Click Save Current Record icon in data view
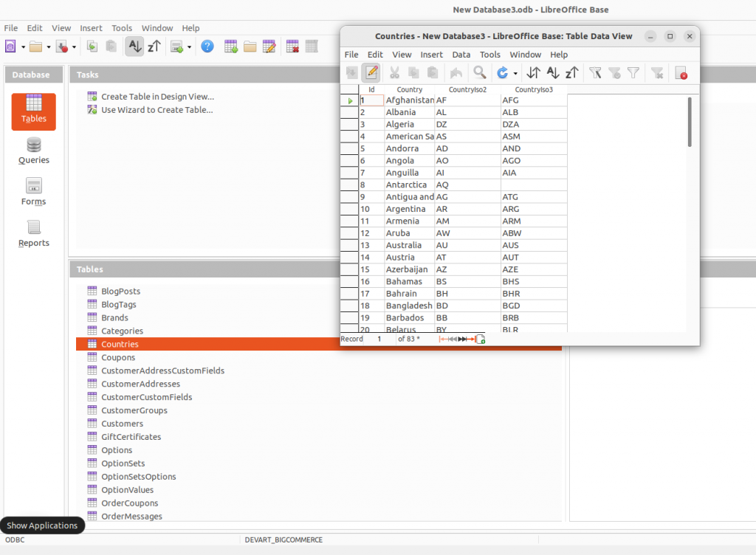Screen dimensions: 756x555 pyautogui.click(x=352, y=73)
